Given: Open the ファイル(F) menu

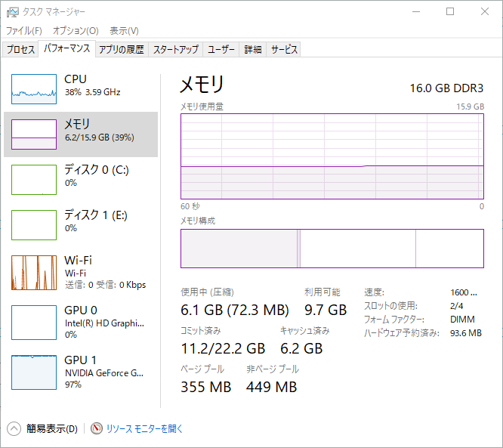Looking at the screenshot, I should tap(24, 31).
